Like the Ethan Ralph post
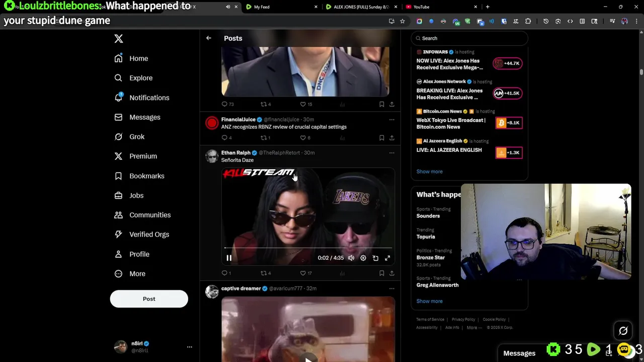 (x=306, y=273)
